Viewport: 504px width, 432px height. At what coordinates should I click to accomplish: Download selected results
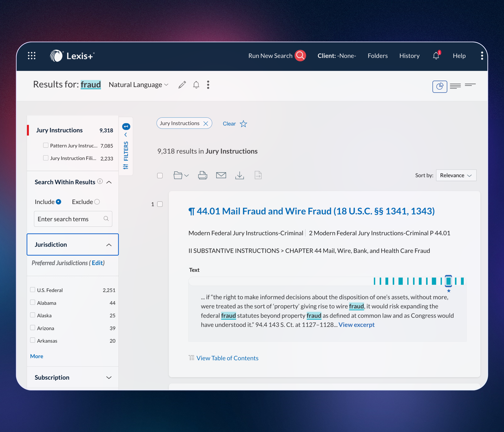click(240, 175)
